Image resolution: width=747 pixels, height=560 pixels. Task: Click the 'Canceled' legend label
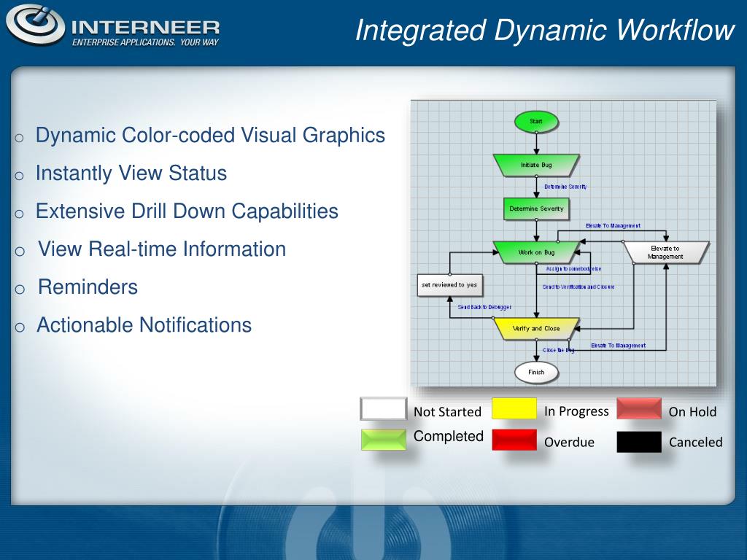coord(695,443)
